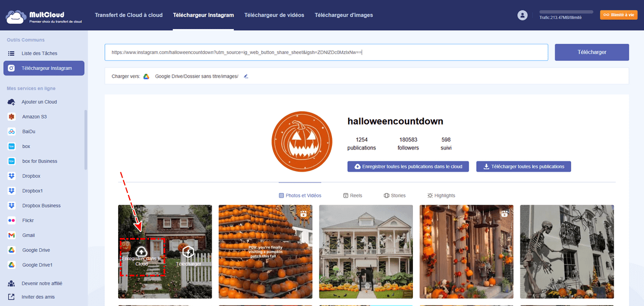This screenshot has height=306, width=644.
Task: Click the 180583 followers count
Action: 408,144
